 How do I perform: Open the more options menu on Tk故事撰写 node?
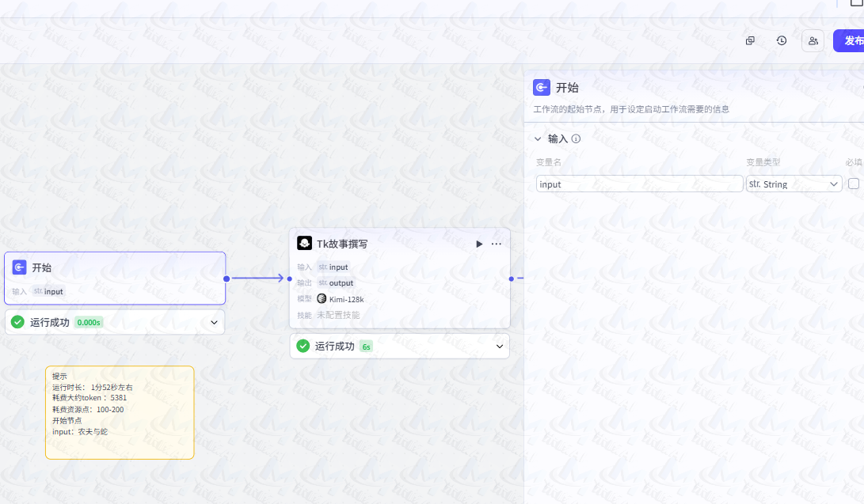tap(497, 244)
